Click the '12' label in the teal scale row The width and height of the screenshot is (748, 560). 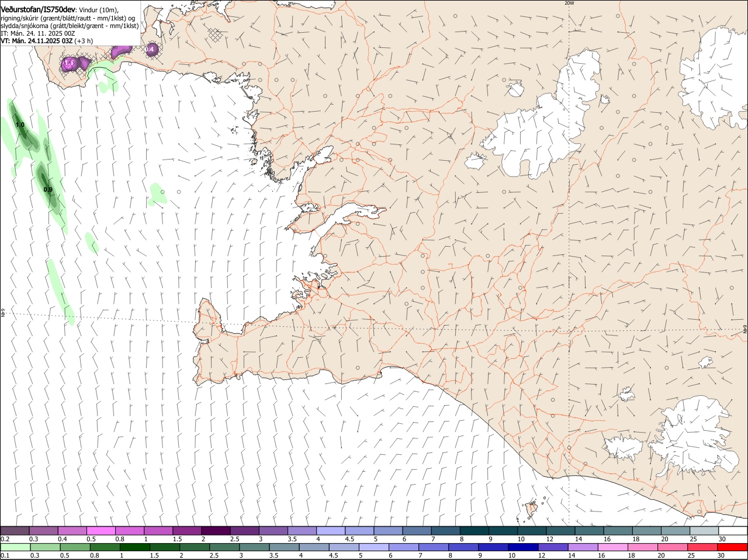(x=549, y=539)
